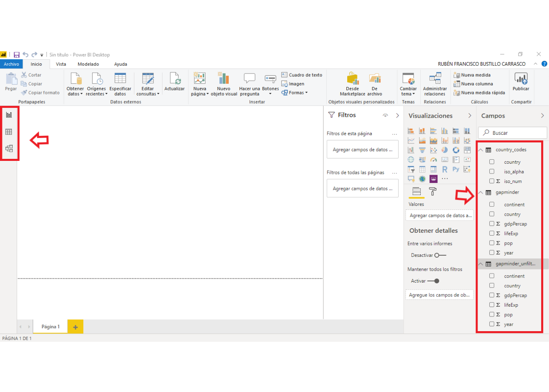Select the ribbon chart visualization
This screenshot has height=392, width=549.
tap(467, 140)
